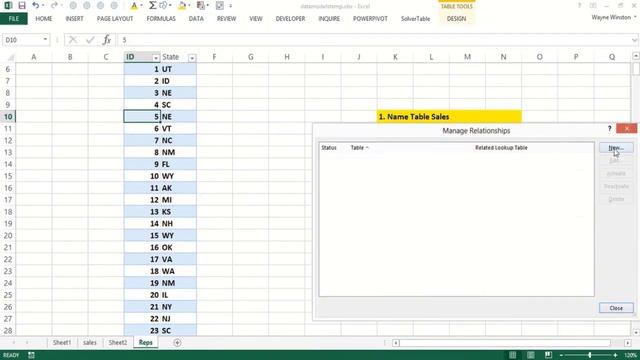This screenshot has height=360, width=640.
Task: Click the zoom out minus icon
Action: click(x=561, y=355)
